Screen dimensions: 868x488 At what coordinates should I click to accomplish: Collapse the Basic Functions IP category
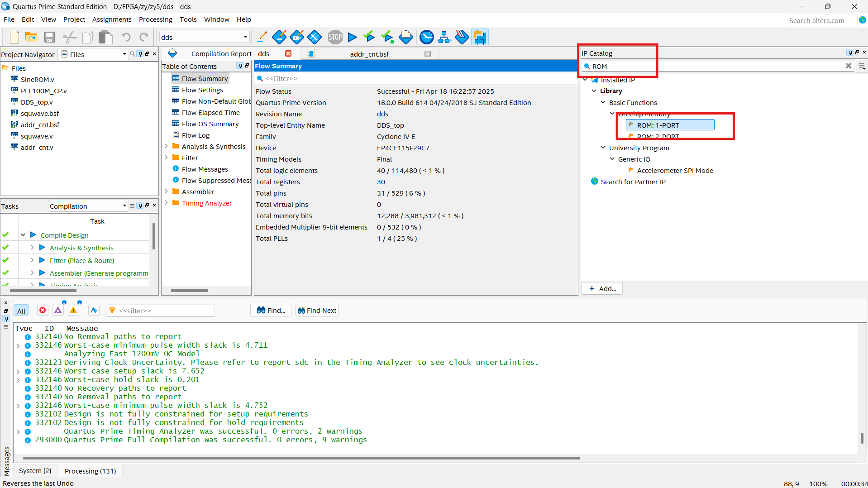pyautogui.click(x=603, y=102)
